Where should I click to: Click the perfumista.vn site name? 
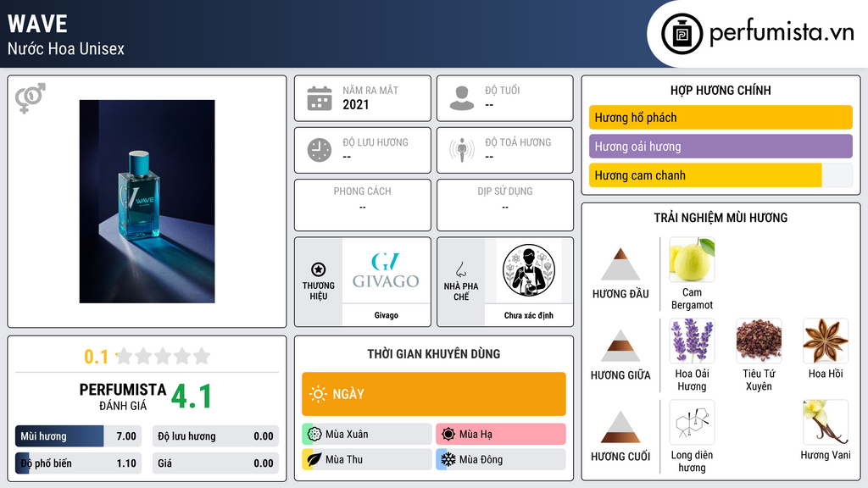pos(782,32)
